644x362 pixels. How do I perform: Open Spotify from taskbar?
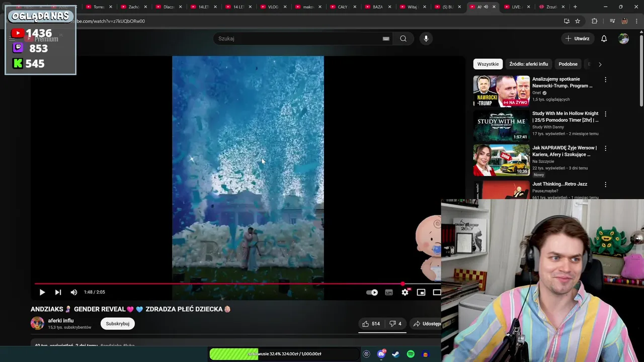(411, 354)
